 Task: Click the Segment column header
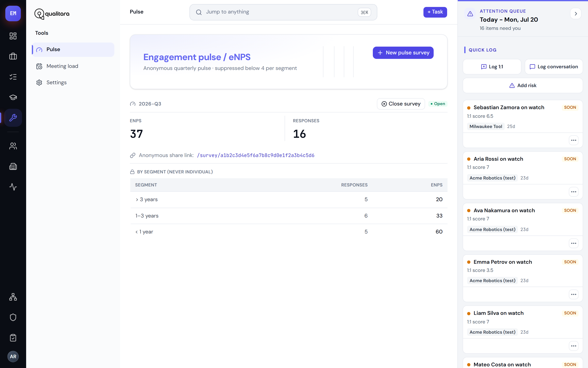pos(146,185)
